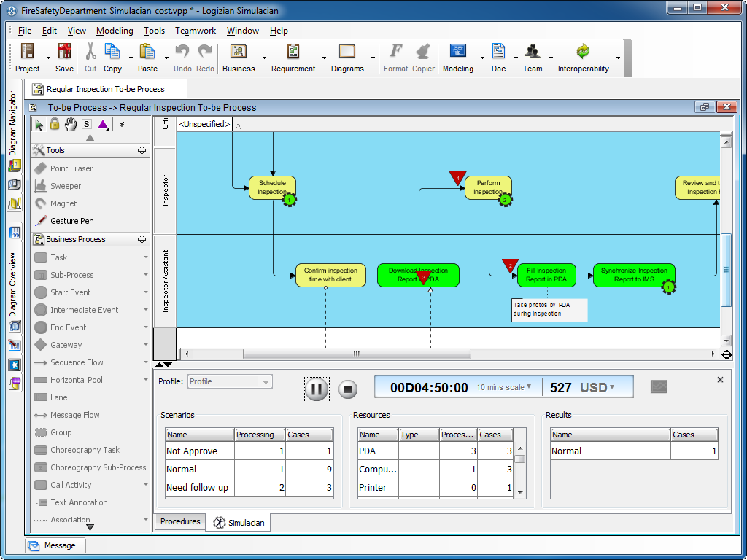Select the Sweeper tool
747x560 pixels.
click(x=68, y=186)
